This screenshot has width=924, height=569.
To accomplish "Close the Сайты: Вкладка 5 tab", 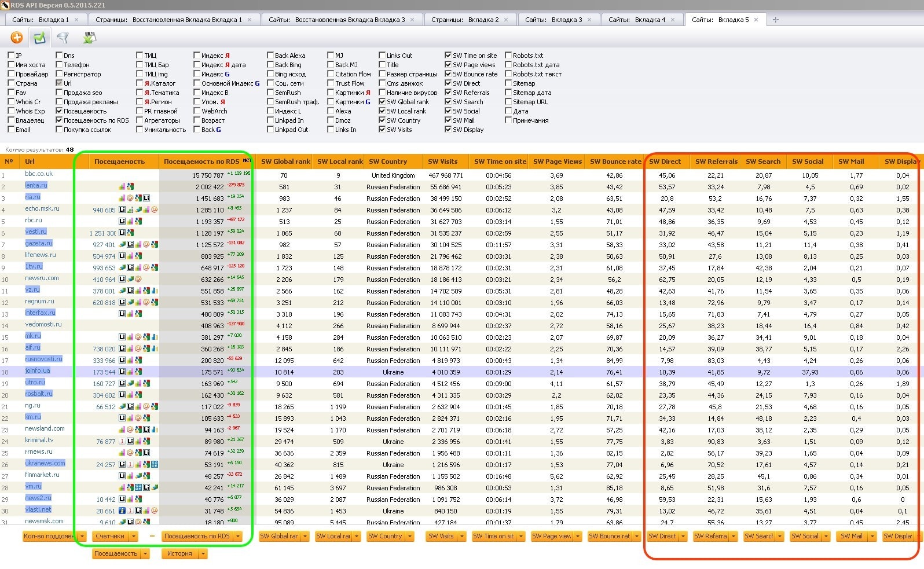I will point(756,20).
